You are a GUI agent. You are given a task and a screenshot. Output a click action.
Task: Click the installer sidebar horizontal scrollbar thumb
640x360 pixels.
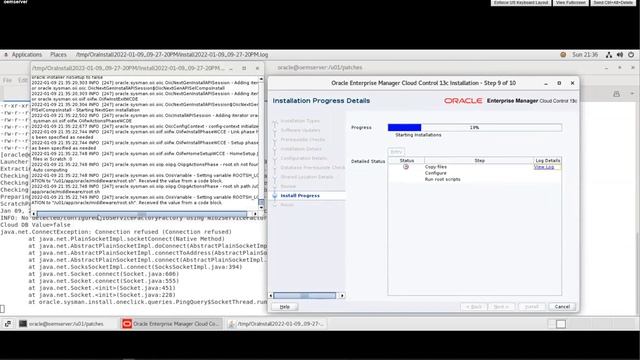click(x=304, y=296)
